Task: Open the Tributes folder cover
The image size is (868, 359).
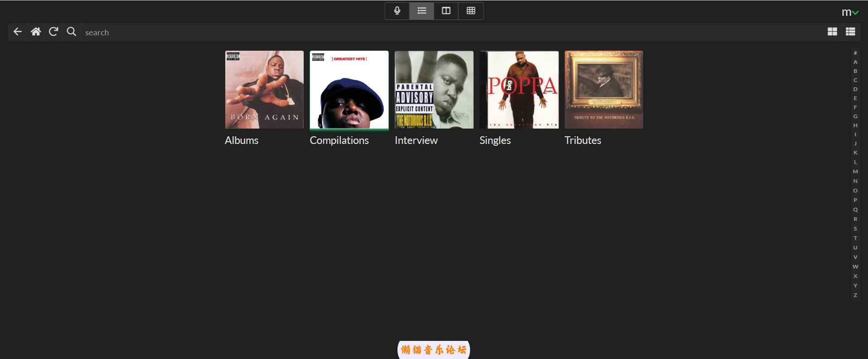Action: click(x=604, y=90)
